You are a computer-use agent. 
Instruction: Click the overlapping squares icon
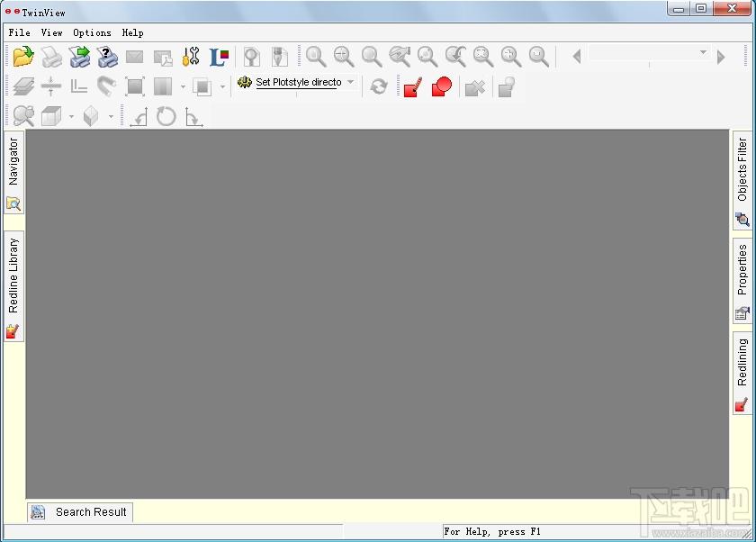pos(202,86)
